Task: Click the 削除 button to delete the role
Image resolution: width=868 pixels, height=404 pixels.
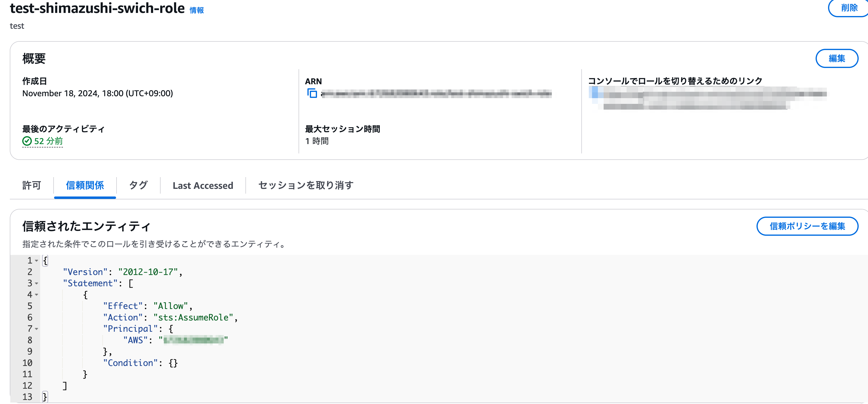Action: pos(848,8)
